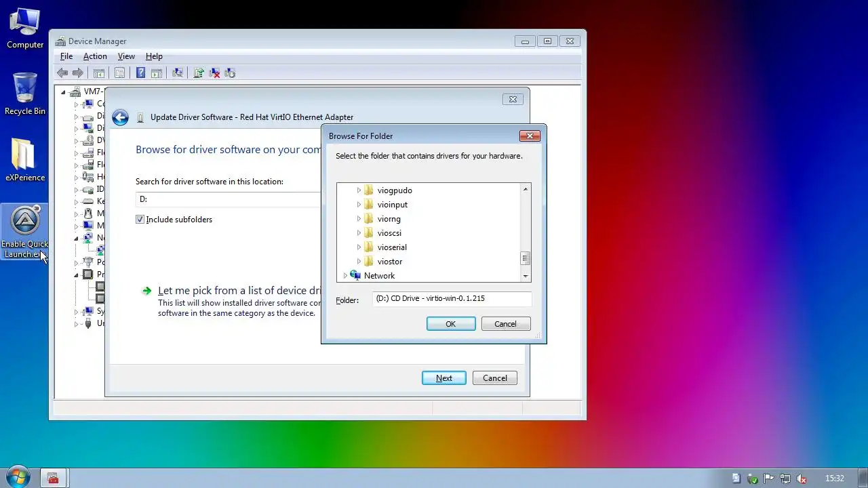Viewport: 868px width, 488px height.
Task: Select the Processors chip icon in device tree
Action: (87, 274)
